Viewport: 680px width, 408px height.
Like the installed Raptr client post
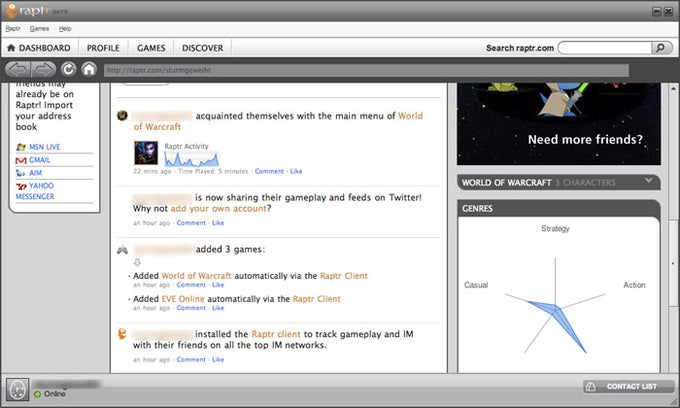point(218,359)
